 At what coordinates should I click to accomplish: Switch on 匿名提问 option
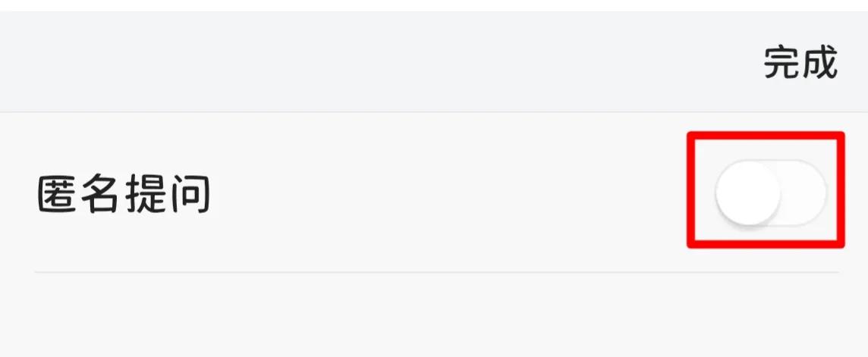click(769, 191)
